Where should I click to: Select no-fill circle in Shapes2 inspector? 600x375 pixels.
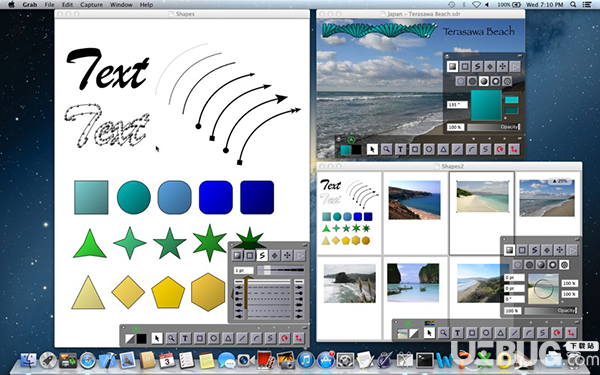click(517, 264)
